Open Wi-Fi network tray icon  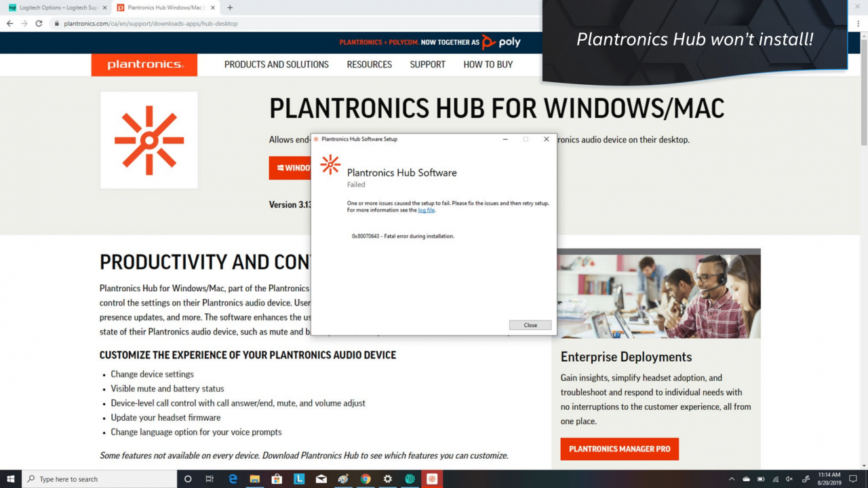(775, 478)
